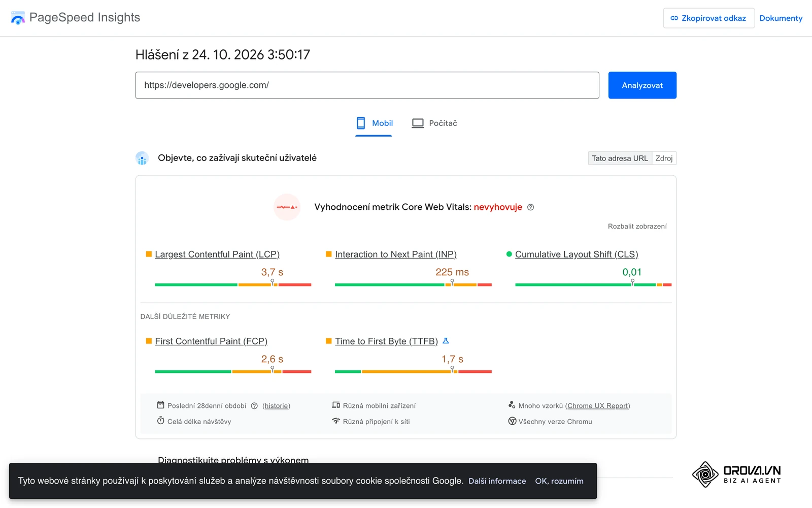Click the mobile phone icon on the Mobil tab
Screen dimensions: 812x508
(x=361, y=123)
